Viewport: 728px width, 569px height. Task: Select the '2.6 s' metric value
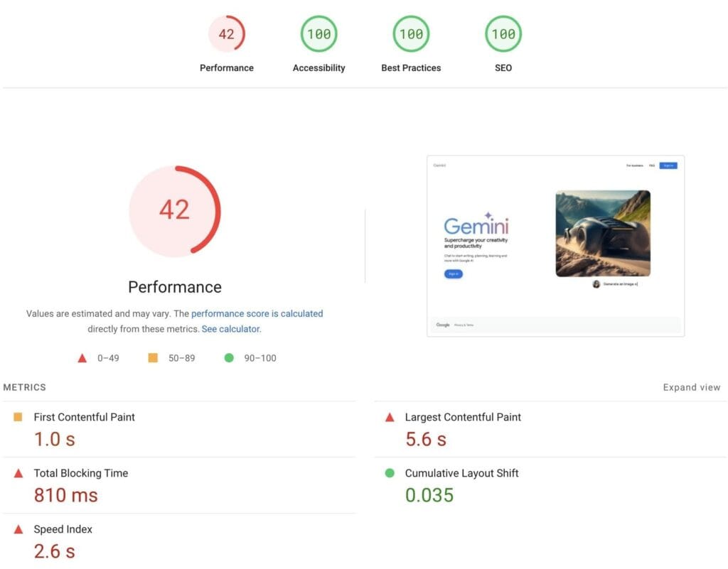[x=55, y=551]
